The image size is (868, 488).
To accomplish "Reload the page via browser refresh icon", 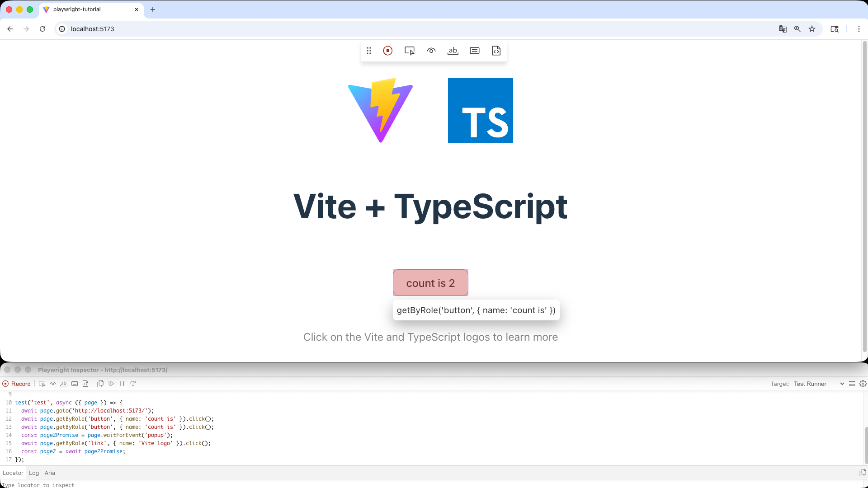I will (42, 28).
